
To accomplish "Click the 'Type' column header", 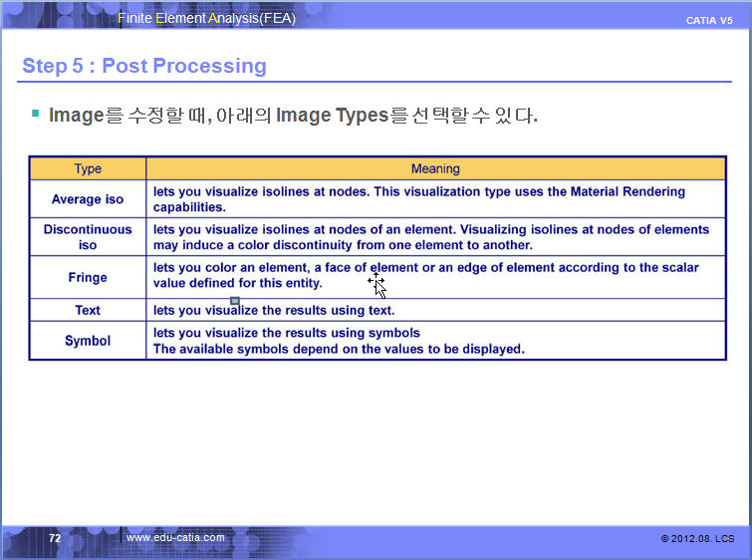I will coord(88,168).
